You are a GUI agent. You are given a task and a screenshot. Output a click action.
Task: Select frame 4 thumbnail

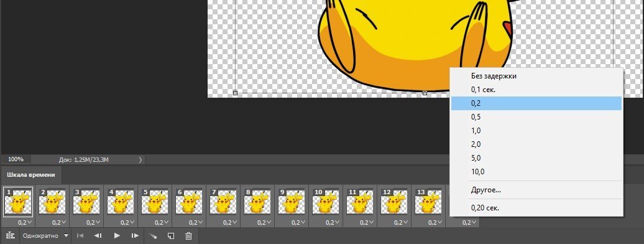121,202
